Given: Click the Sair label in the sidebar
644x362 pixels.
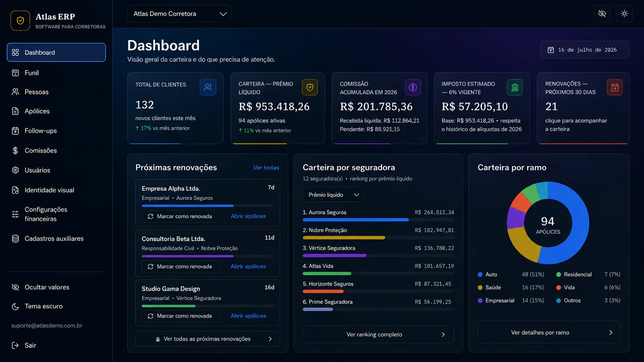Looking at the screenshot, I should [30, 345].
